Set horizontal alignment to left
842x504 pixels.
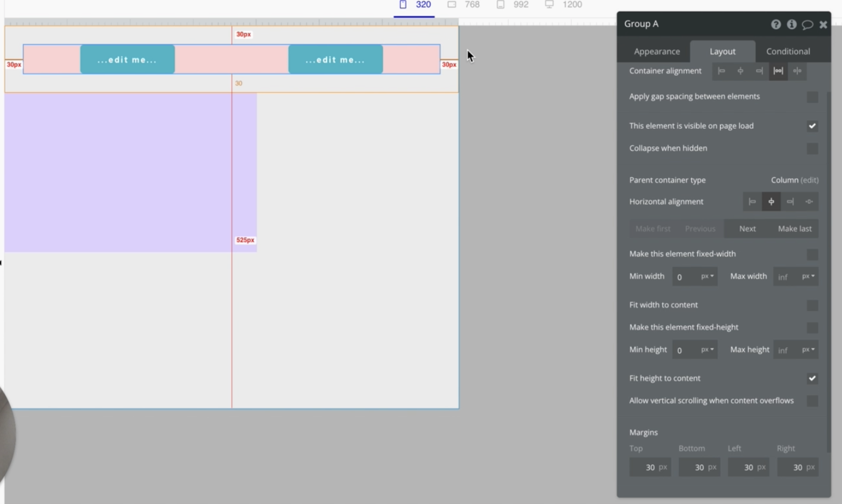[x=752, y=202]
